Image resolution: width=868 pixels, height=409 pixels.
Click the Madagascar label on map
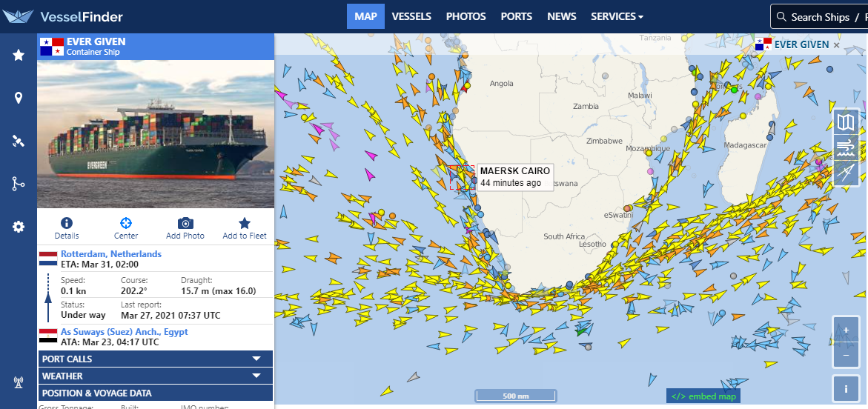[x=744, y=145]
